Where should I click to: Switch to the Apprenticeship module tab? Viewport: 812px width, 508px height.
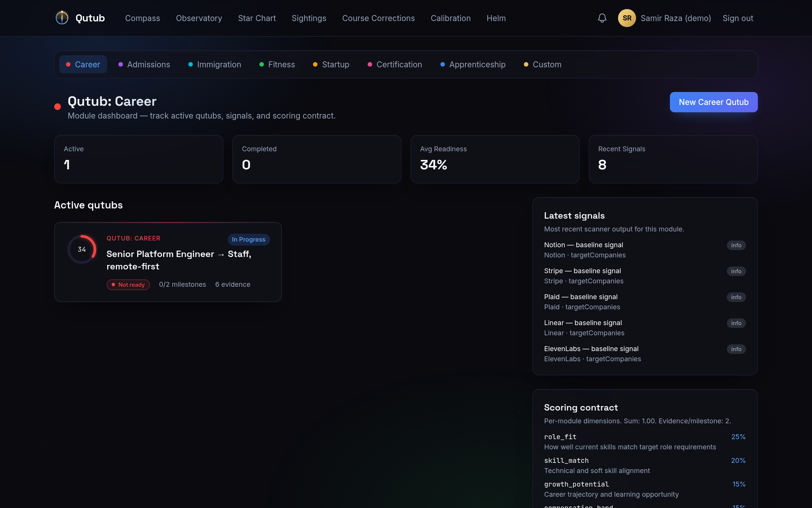(x=473, y=64)
